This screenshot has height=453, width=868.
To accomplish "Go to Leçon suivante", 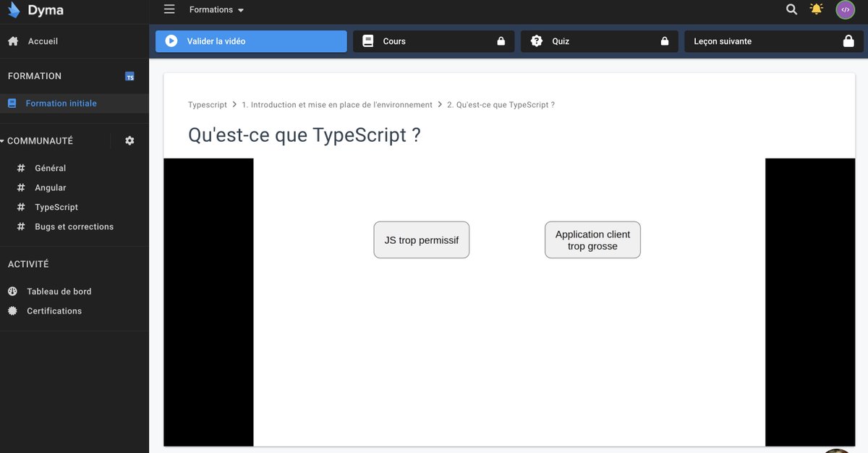I will click(774, 41).
